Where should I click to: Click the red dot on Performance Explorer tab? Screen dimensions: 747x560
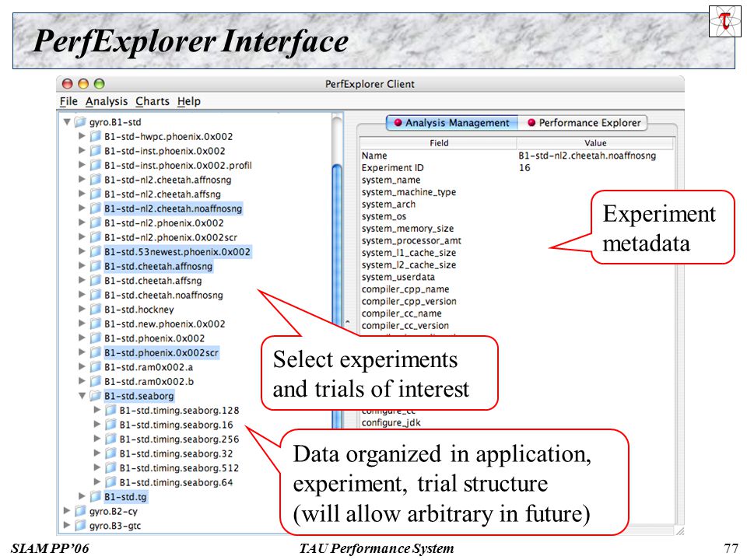[531, 123]
